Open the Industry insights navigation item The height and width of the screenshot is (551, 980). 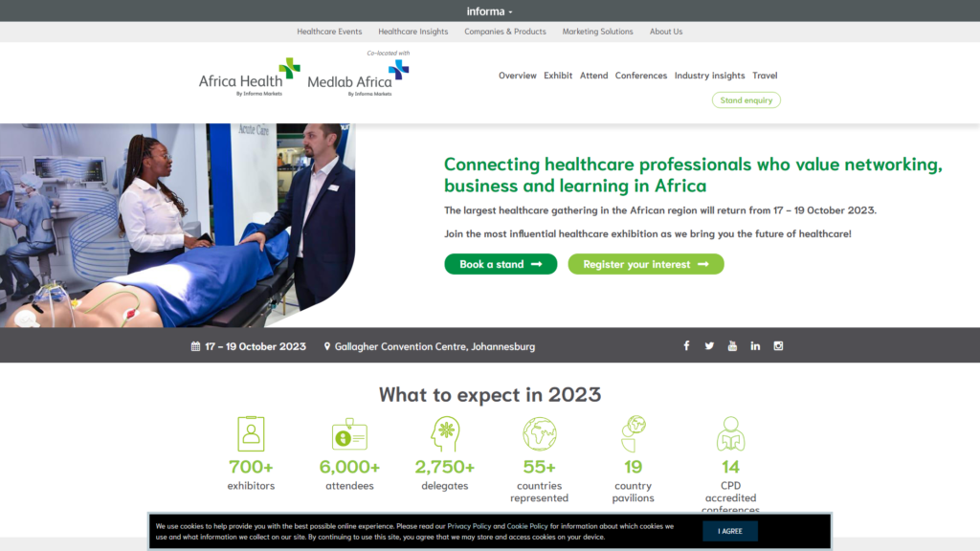[709, 75]
